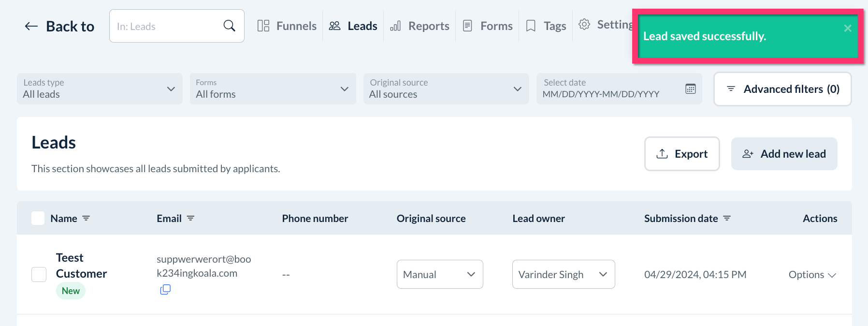The image size is (868, 326).
Task: Select all leads with header checkbox
Action: (x=38, y=218)
